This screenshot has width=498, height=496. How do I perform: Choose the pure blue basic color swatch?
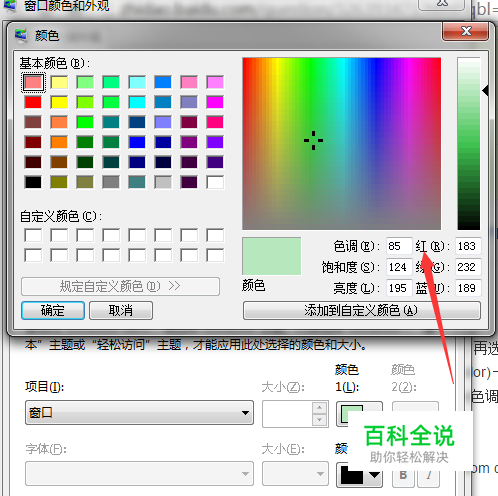(137, 142)
